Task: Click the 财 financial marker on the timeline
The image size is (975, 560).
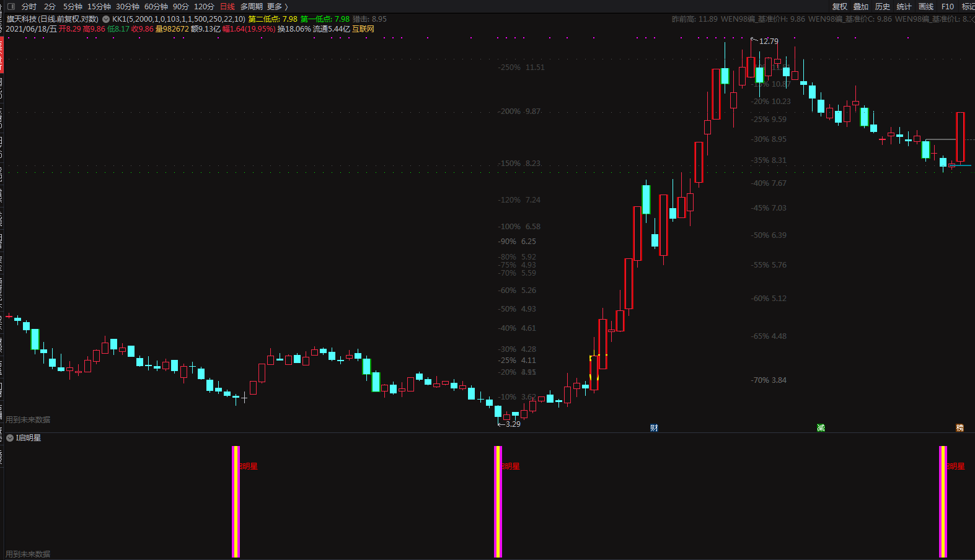Action: 654,428
